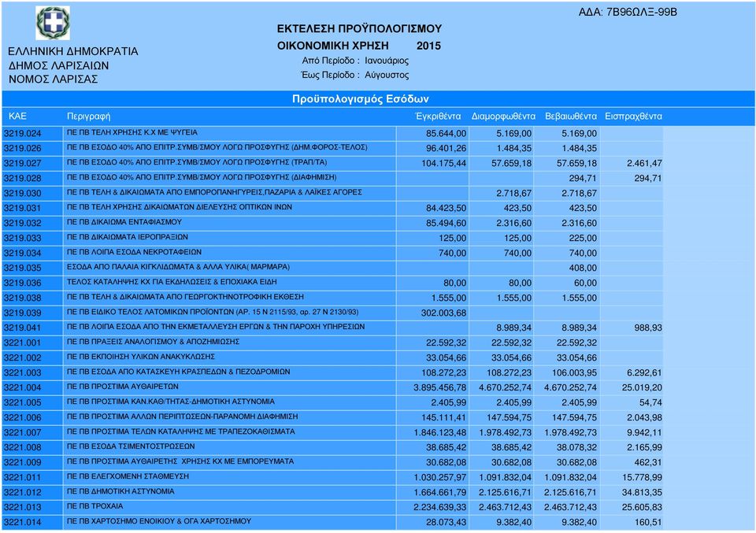The width and height of the screenshot is (756, 533).
Task: Click the Βεβαιωθέντα column header
Action: coord(571,117)
